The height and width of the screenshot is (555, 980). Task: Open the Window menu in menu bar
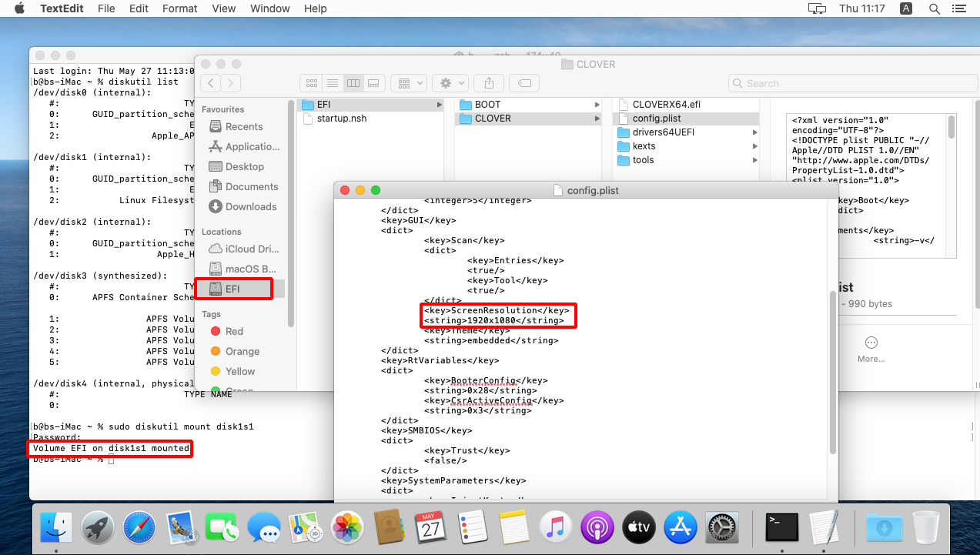[x=270, y=8]
